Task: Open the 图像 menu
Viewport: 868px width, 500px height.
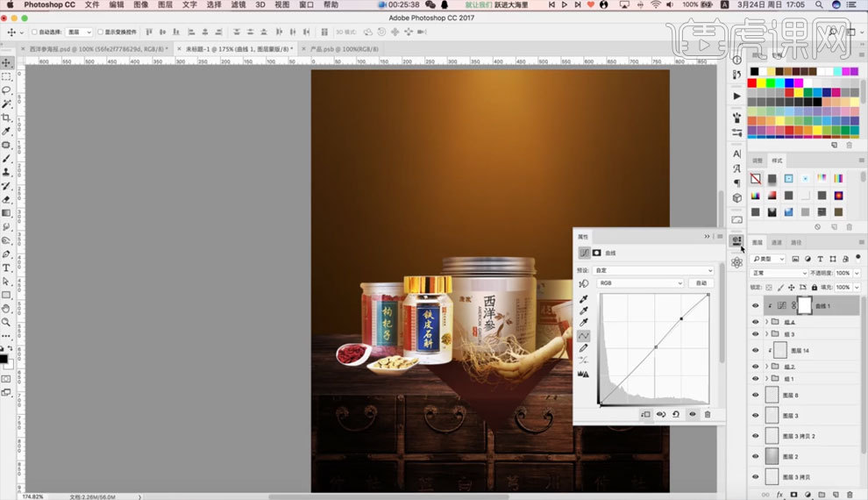Action: (140, 4)
